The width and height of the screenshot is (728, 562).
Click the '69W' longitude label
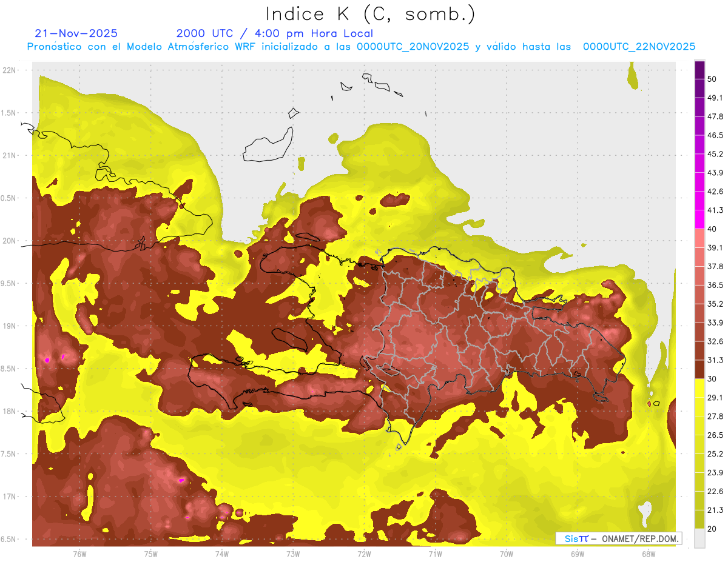(578, 554)
